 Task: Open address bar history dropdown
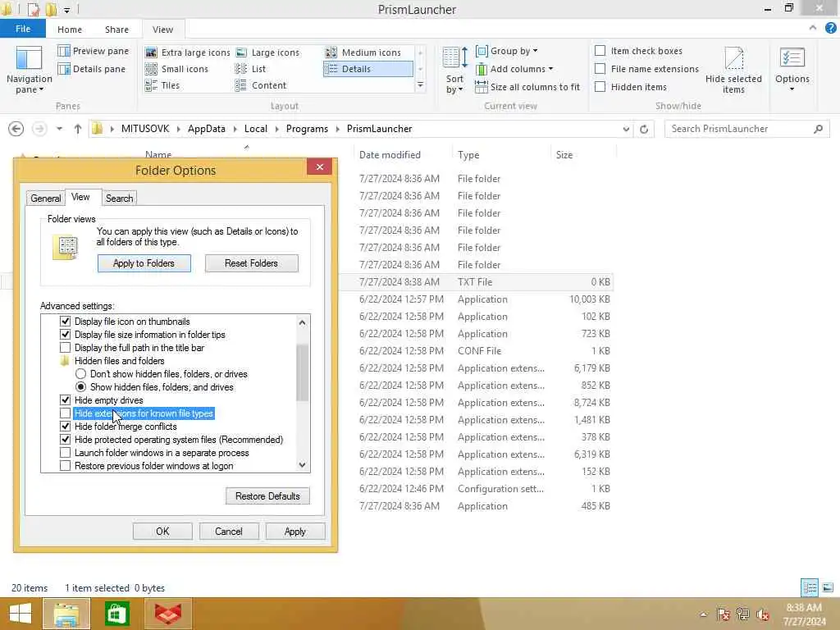pos(626,129)
